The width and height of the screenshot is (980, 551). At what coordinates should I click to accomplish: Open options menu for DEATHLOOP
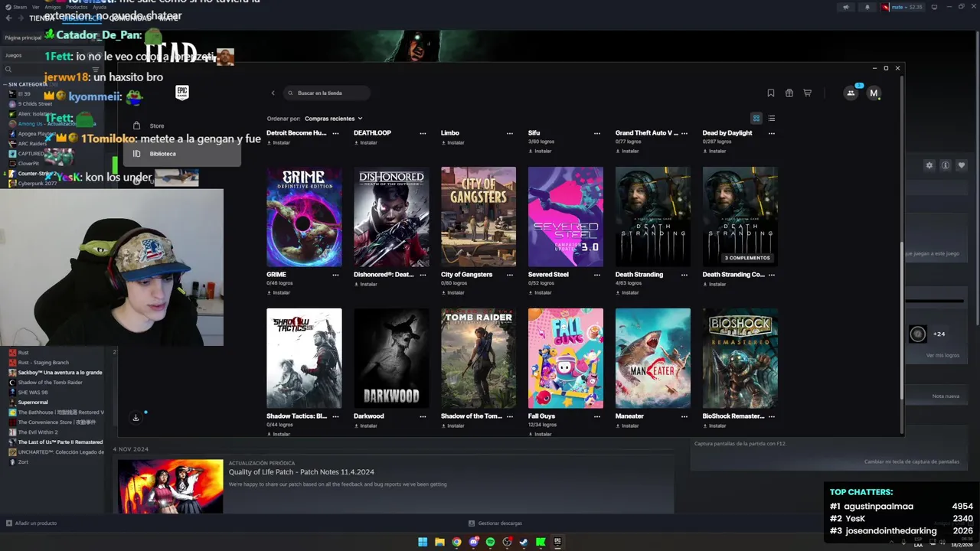(423, 133)
